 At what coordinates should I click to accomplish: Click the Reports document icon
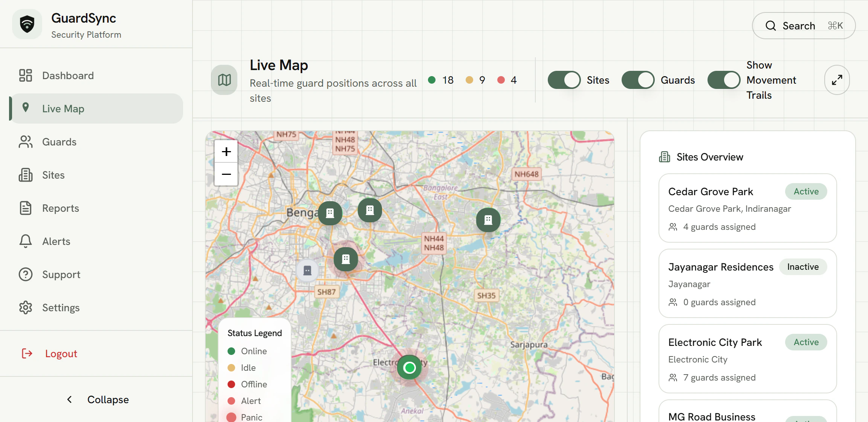pos(26,208)
